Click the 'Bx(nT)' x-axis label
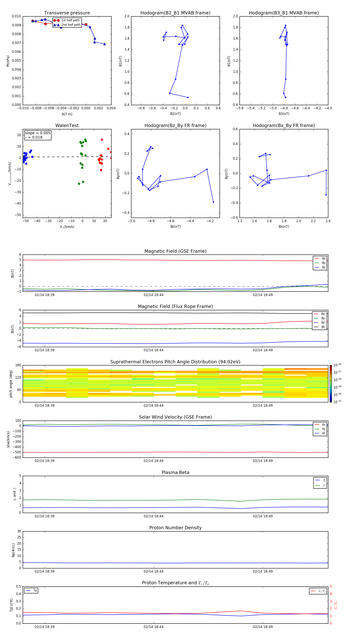Image resolution: width=351 pixels, height=644 pixels. point(284,227)
